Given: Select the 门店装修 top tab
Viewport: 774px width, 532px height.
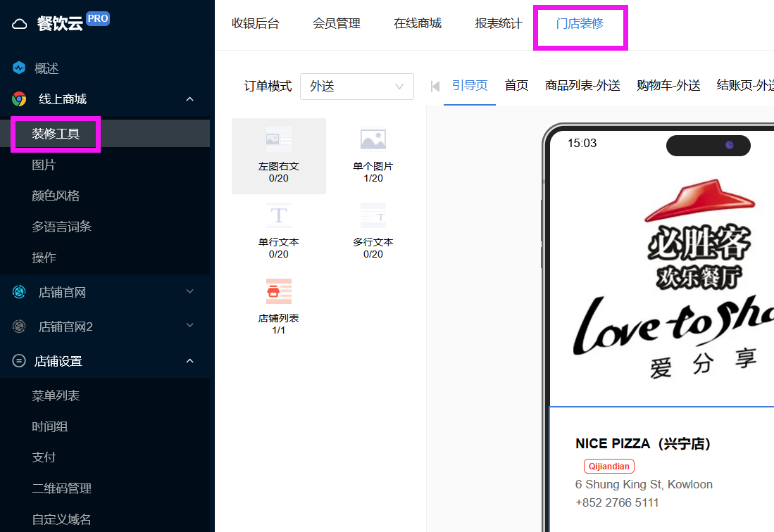Looking at the screenshot, I should (580, 23).
